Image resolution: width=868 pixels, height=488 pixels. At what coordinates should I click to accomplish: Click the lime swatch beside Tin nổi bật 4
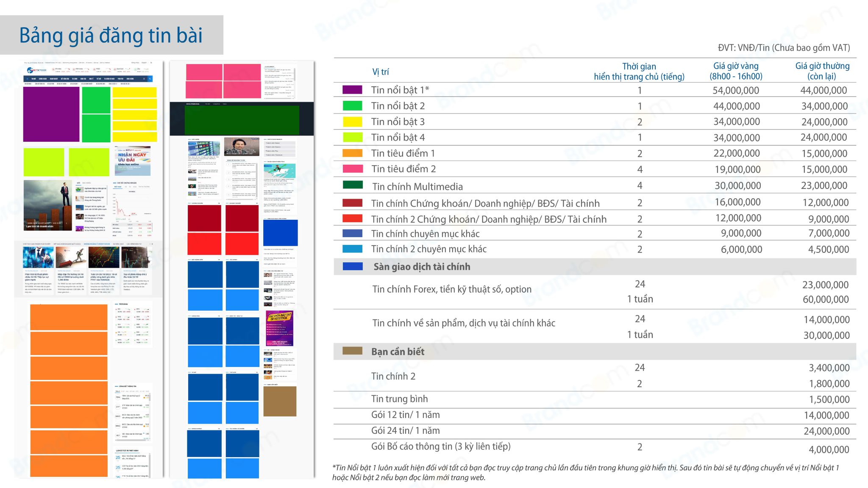click(x=352, y=137)
